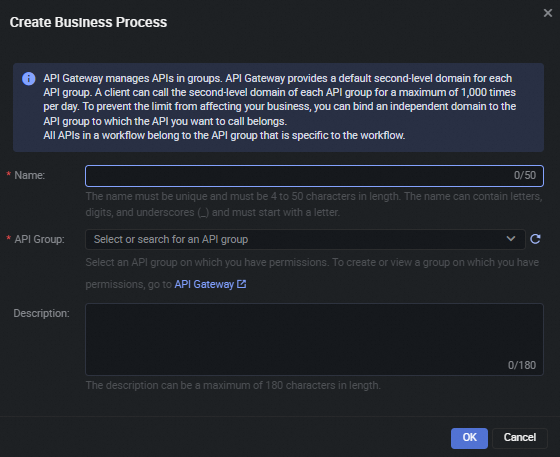Click the Description field label
Viewport: 560px width, 457px height.
(41, 313)
